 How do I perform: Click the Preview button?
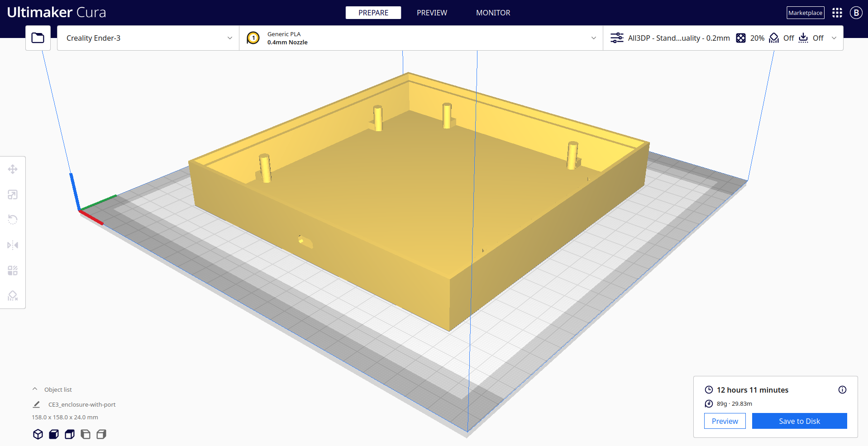725,421
